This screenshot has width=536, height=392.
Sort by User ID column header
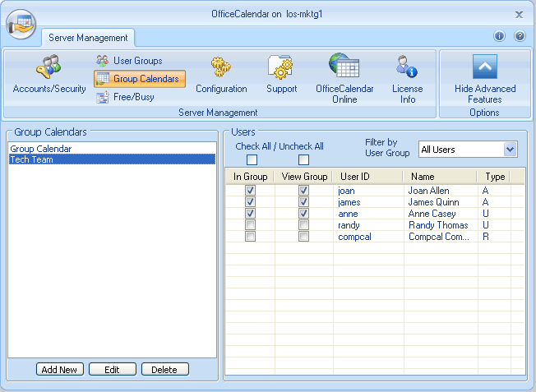pyautogui.click(x=367, y=177)
